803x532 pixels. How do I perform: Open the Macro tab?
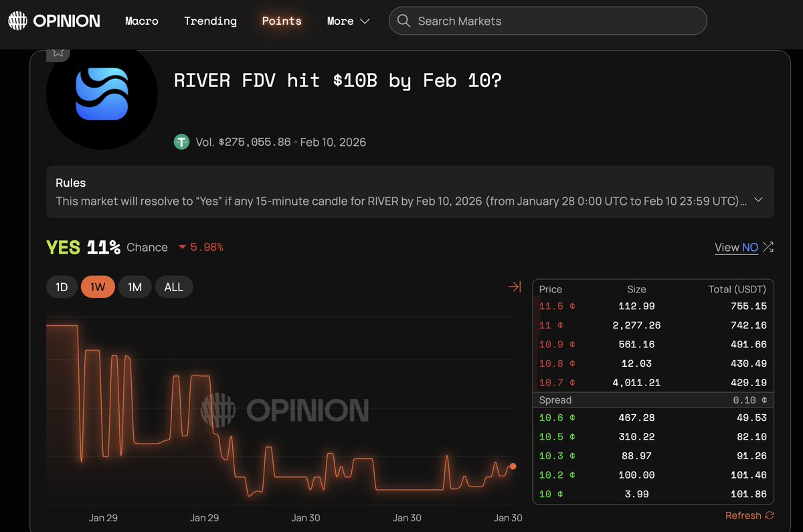pos(142,21)
